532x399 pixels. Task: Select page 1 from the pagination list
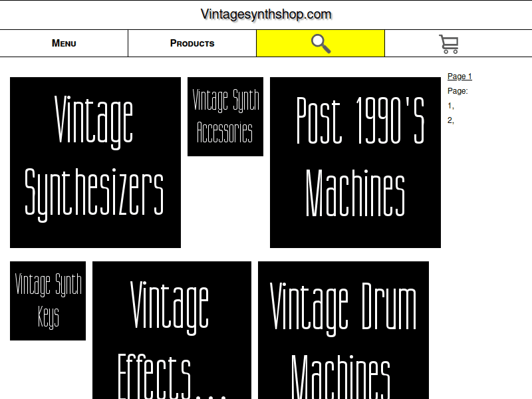click(450, 105)
